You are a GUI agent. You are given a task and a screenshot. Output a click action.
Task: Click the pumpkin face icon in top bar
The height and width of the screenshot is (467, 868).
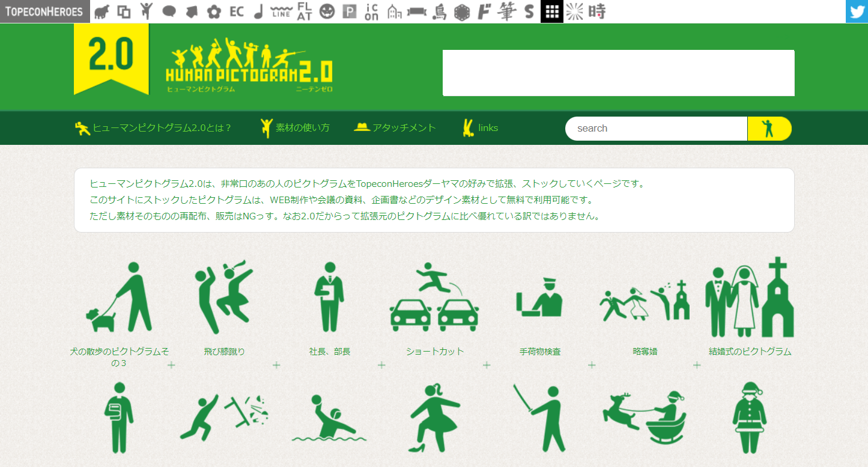tap(327, 11)
